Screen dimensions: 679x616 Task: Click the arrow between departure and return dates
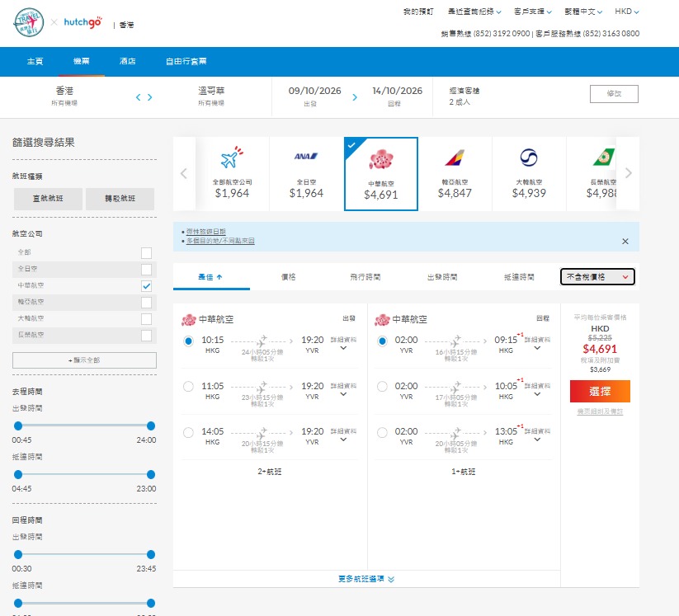355,97
